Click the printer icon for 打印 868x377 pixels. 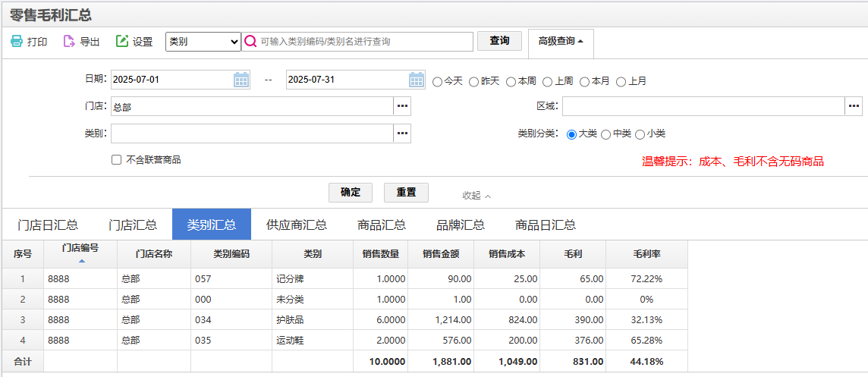coord(17,42)
